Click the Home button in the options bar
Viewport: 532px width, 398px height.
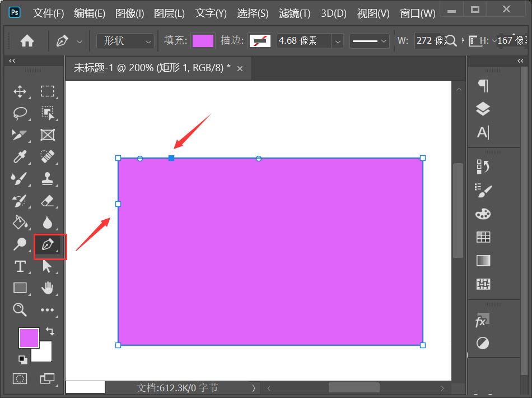pyautogui.click(x=26, y=40)
